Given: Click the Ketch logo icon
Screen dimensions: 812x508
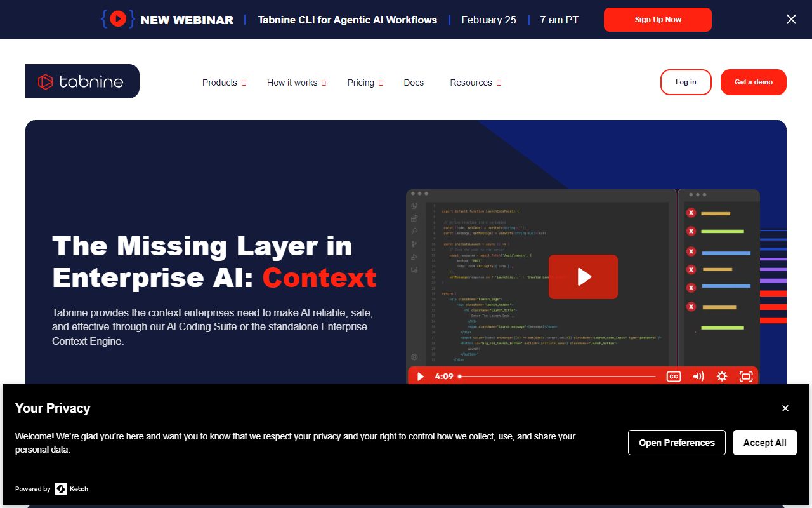Looking at the screenshot, I should tap(61, 489).
